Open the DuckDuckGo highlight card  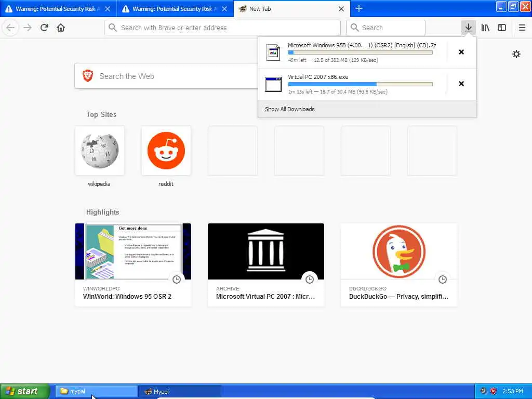(x=399, y=264)
